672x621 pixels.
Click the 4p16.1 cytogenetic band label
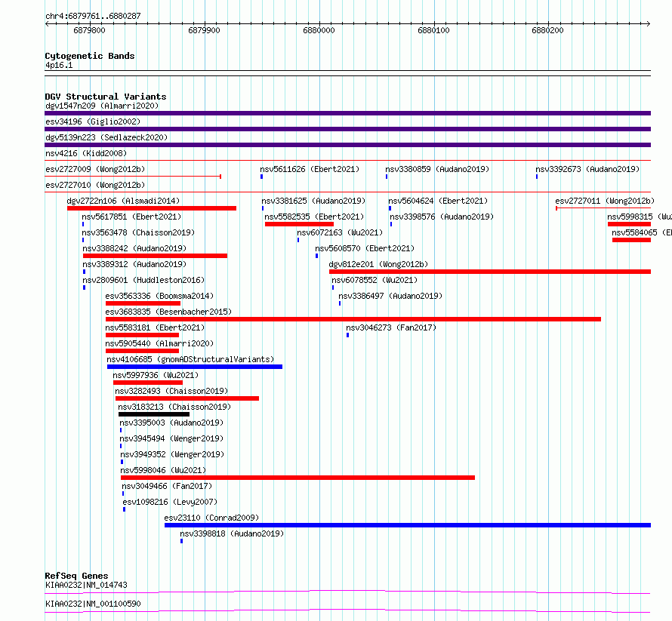pos(59,66)
